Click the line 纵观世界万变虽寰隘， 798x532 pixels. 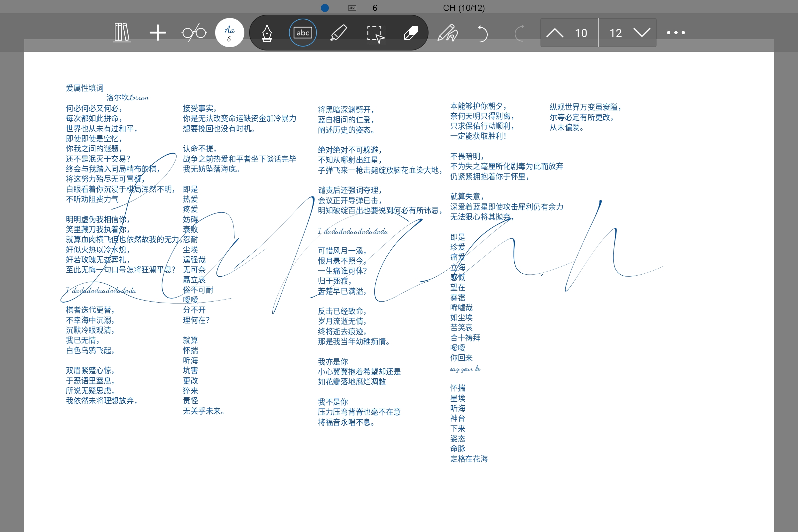586,107
